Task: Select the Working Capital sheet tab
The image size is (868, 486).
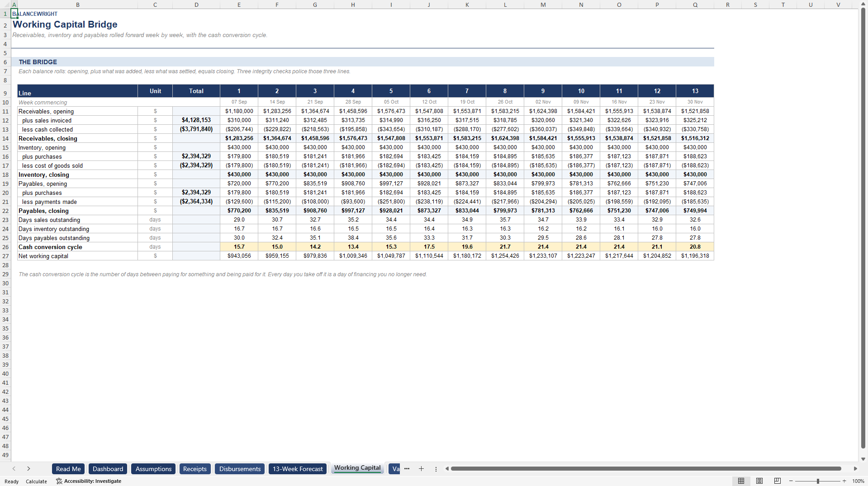Action: tap(357, 468)
